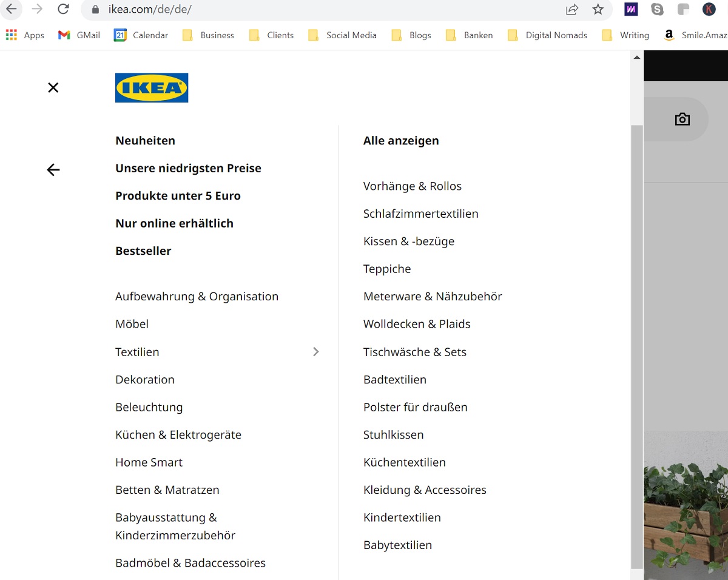The image size is (728, 580).
Task: Open Babyausstattung & Kinderzimmerzubehör category
Action: (175, 527)
